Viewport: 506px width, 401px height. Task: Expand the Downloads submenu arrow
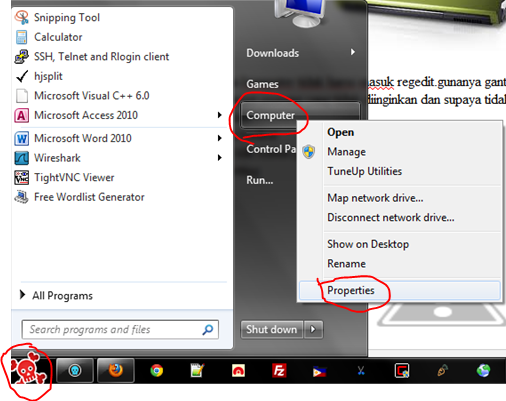point(353,52)
